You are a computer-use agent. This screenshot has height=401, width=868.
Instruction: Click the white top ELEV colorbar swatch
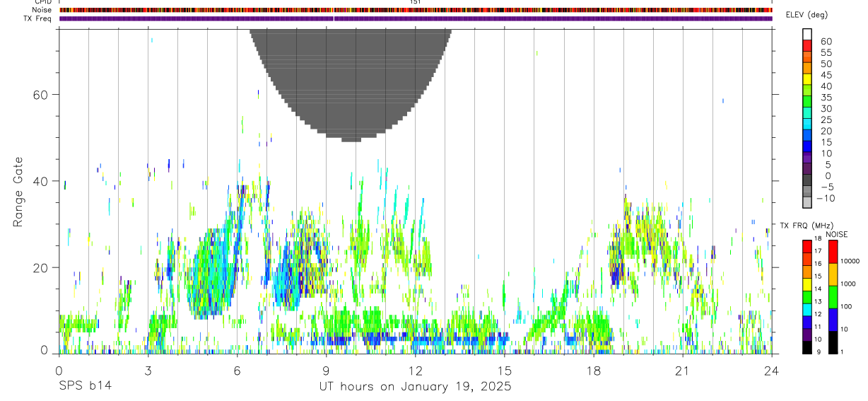coord(807,34)
